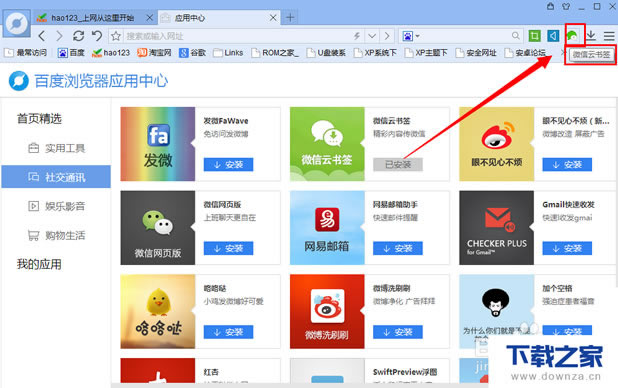This screenshot has height=388, width=618.
Task: Open a new tab with plus button
Action: point(290,18)
